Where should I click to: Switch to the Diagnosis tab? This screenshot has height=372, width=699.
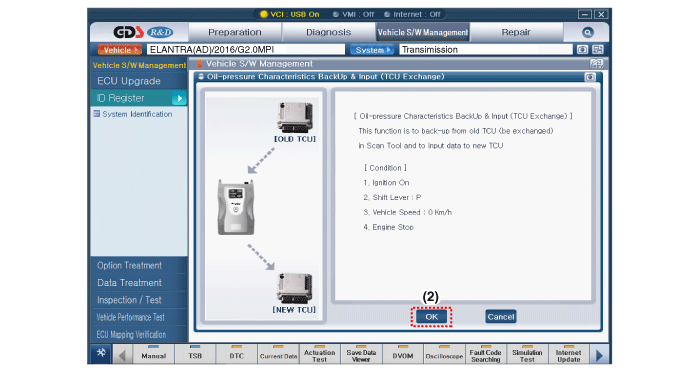[x=329, y=32]
